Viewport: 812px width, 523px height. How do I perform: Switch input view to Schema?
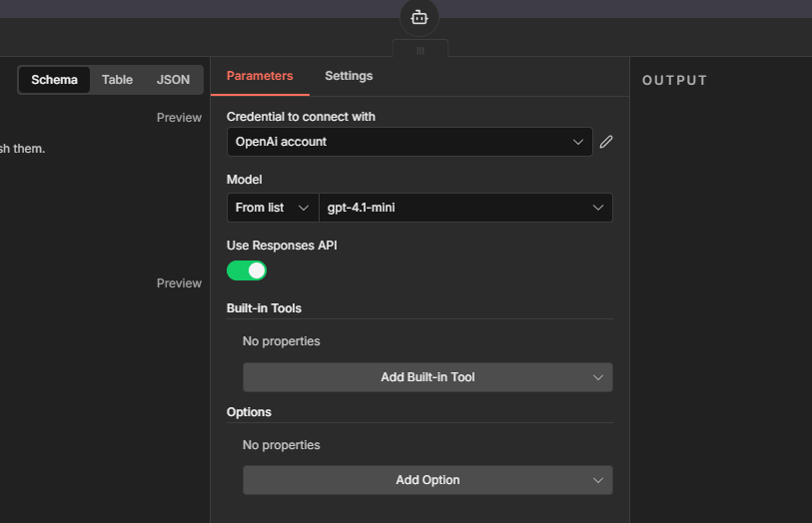54,80
